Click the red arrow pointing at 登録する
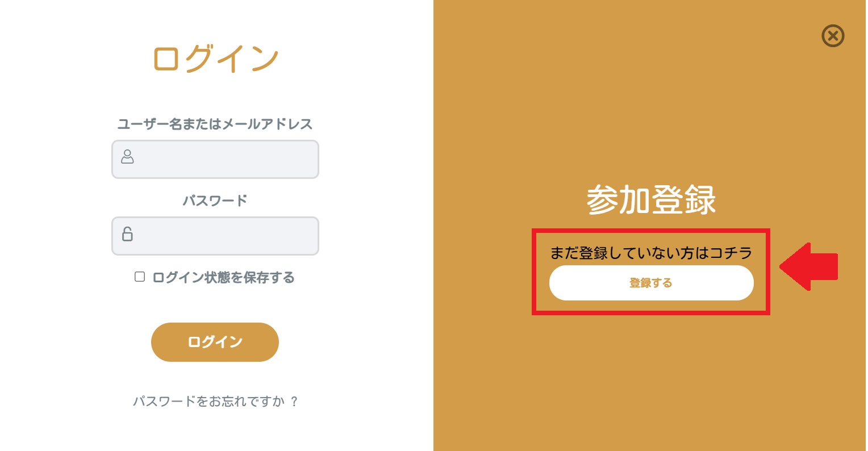 (x=808, y=266)
